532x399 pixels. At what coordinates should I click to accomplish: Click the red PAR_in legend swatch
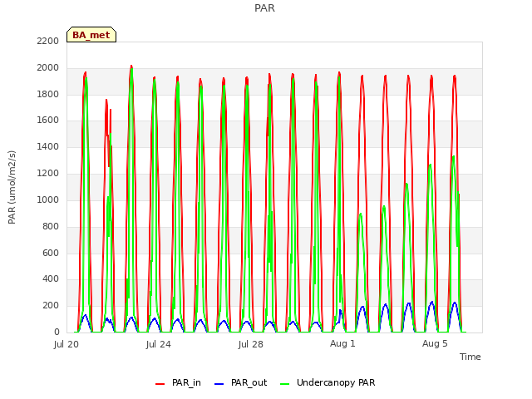[x=160, y=384]
